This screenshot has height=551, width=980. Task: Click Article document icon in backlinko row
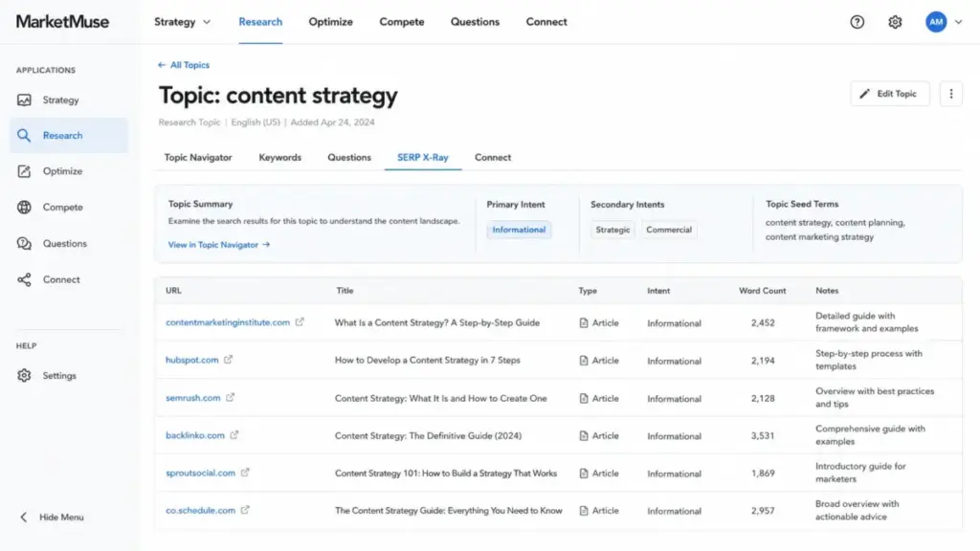click(584, 435)
